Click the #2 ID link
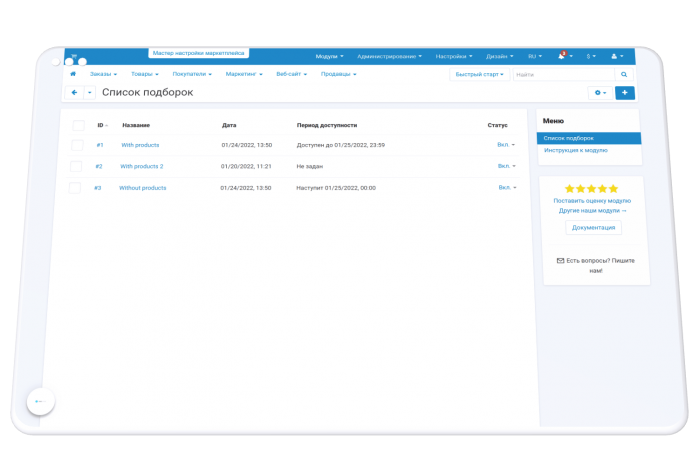This screenshot has height=466, width=700. point(99,166)
